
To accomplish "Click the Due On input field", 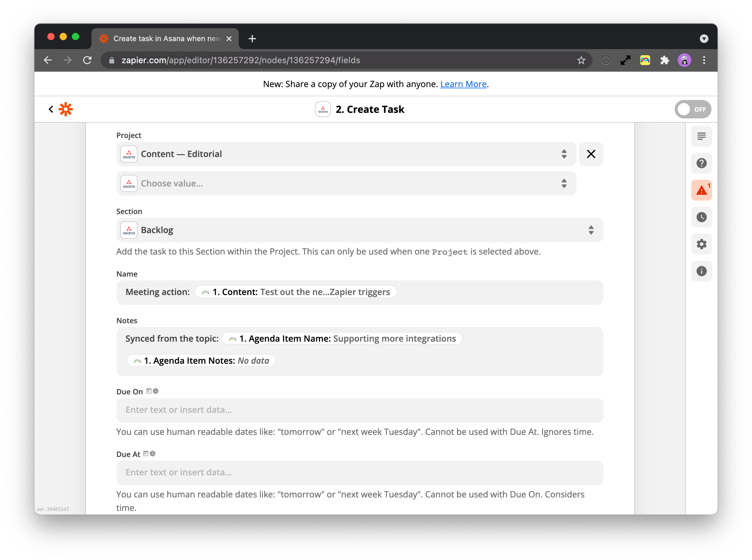I will (x=359, y=410).
